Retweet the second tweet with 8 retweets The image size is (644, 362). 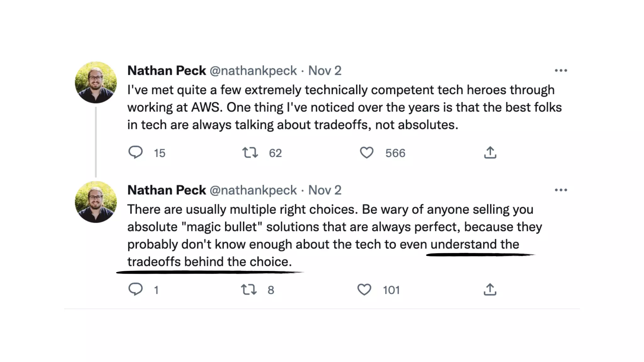coord(249,289)
